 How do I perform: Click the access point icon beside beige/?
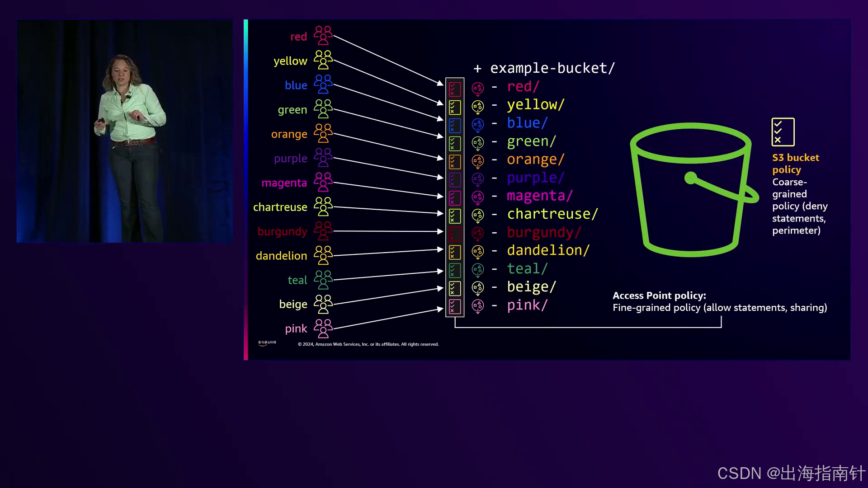coord(478,288)
